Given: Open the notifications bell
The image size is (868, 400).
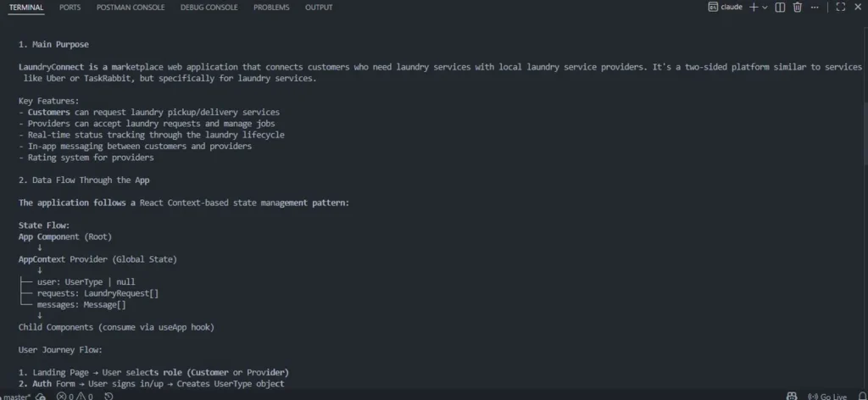Looking at the screenshot, I should (862, 396).
